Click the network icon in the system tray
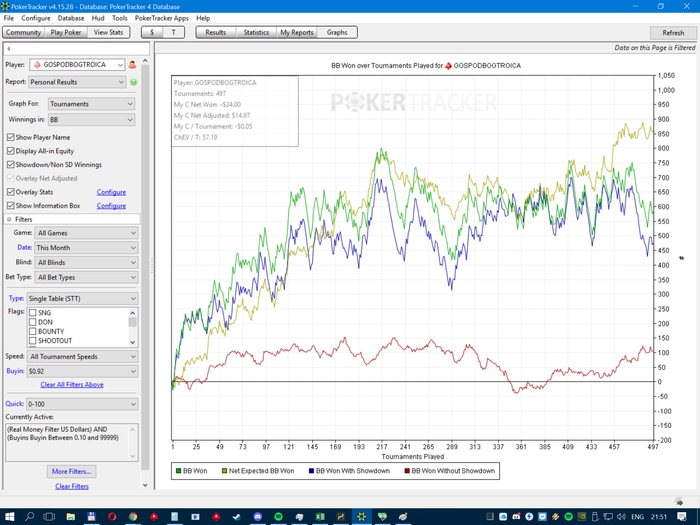The width and height of the screenshot is (700, 525). pyautogui.click(x=608, y=517)
